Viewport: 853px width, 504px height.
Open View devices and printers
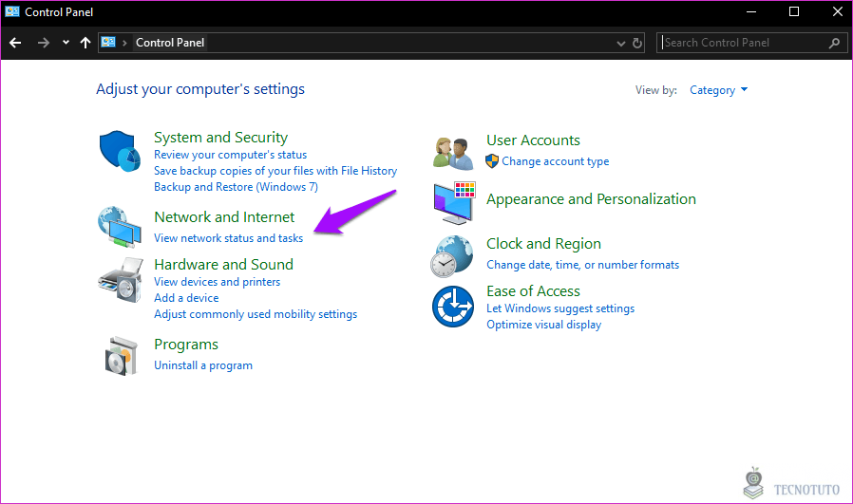(x=218, y=282)
